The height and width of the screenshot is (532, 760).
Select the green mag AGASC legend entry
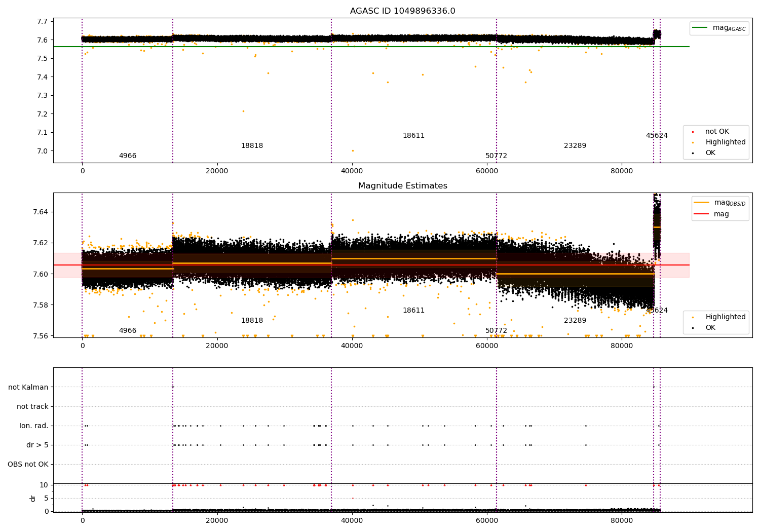point(719,28)
